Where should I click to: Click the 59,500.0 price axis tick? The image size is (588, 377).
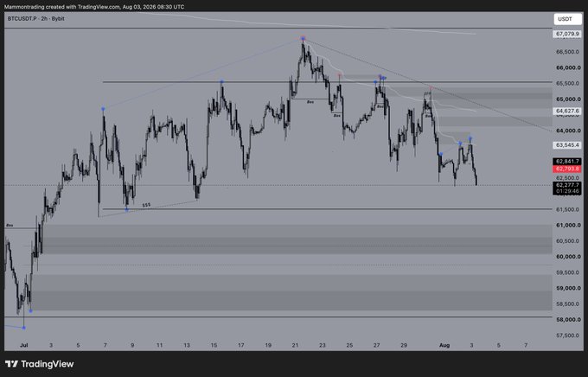[568, 272]
